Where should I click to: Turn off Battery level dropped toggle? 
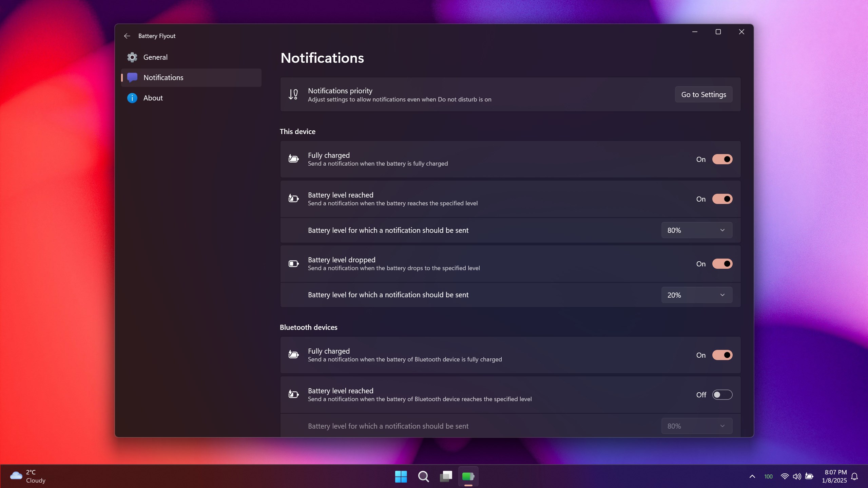point(722,264)
